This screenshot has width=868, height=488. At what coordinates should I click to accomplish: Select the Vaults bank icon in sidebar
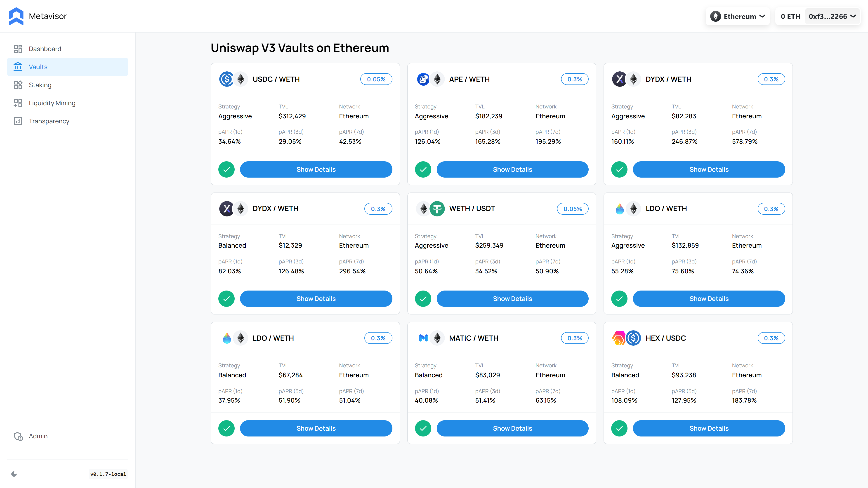[x=18, y=67]
